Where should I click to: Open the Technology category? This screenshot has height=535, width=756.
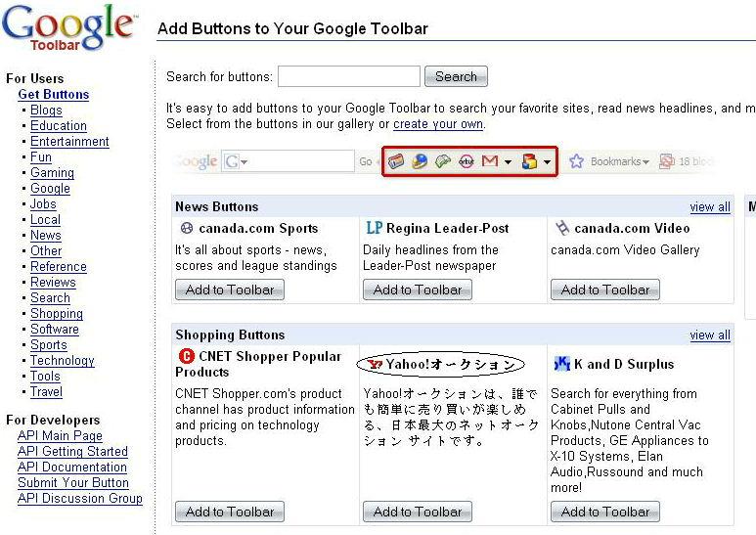coord(63,361)
